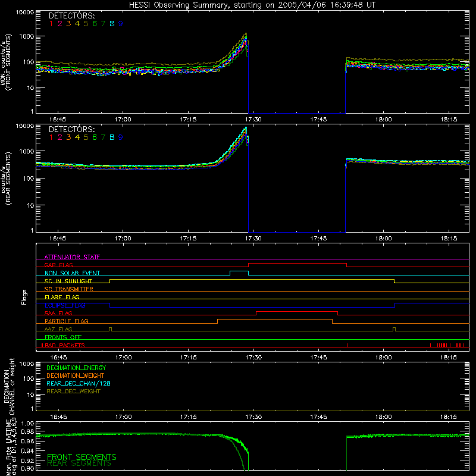Image resolution: width=476 pixels, height=476 pixels.
Task: Select detector 7 in rear segments legend
Action: (x=103, y=137)
